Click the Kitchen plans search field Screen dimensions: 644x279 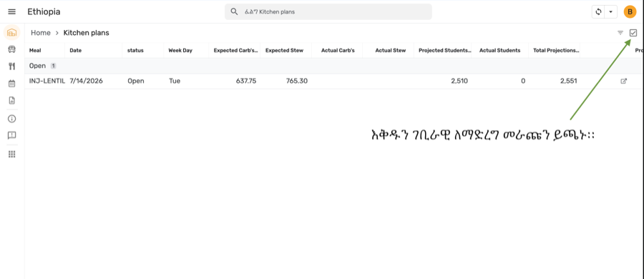pyautogui.click(x=328, y=11)
